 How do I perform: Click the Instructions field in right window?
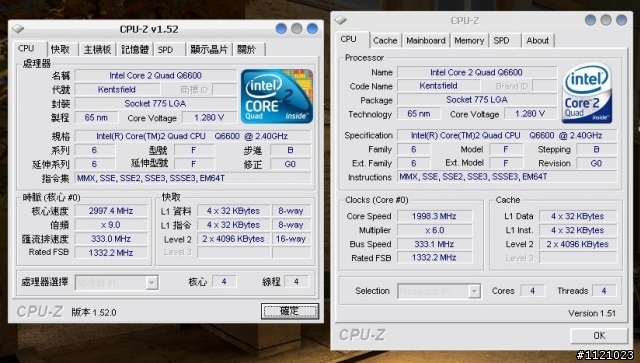507,177
